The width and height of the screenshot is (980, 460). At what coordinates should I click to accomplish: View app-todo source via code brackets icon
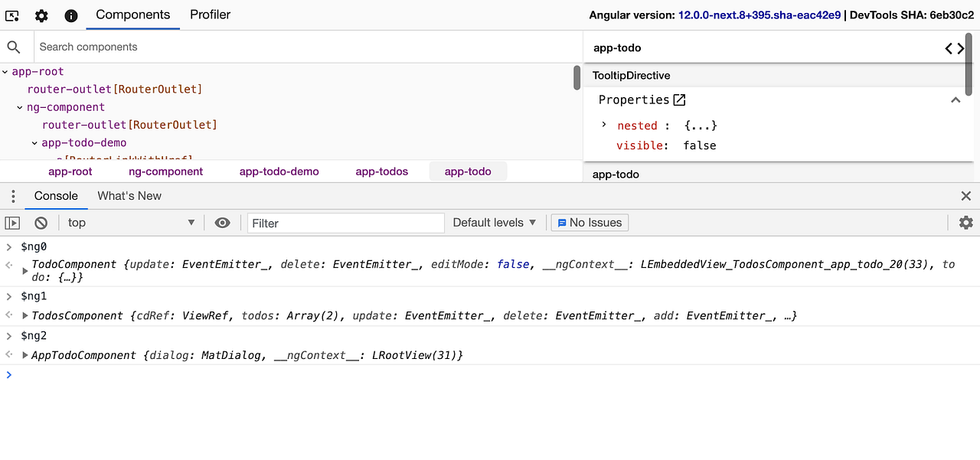click(954, 47)
